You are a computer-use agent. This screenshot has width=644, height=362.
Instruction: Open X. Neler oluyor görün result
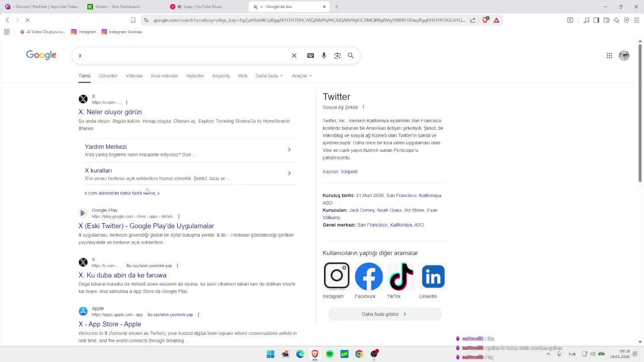point(110,112)
